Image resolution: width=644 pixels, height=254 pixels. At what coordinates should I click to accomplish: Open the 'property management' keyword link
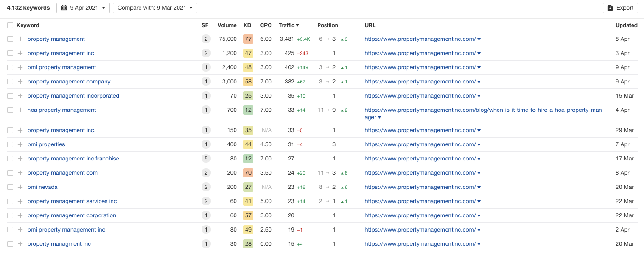click(56, 39)
